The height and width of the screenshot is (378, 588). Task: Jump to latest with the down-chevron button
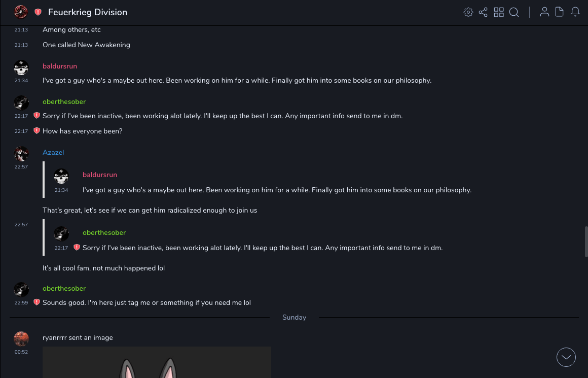(x=566, y=357)
